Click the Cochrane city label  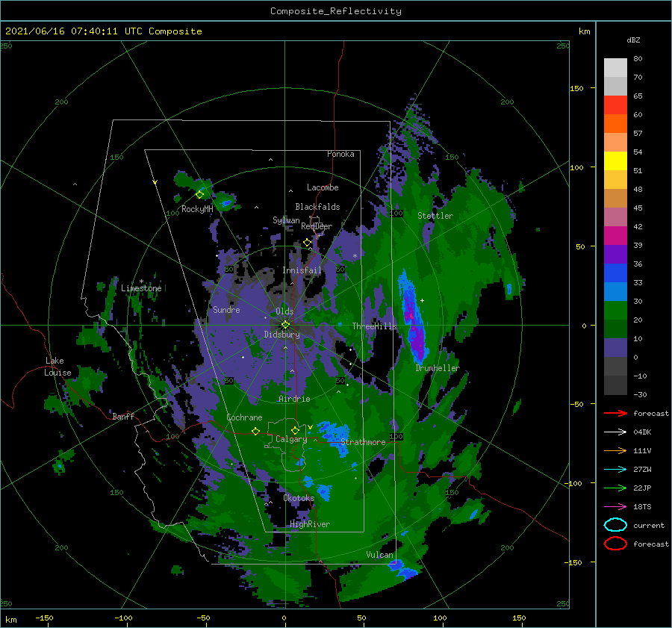(x=244, y=417)
